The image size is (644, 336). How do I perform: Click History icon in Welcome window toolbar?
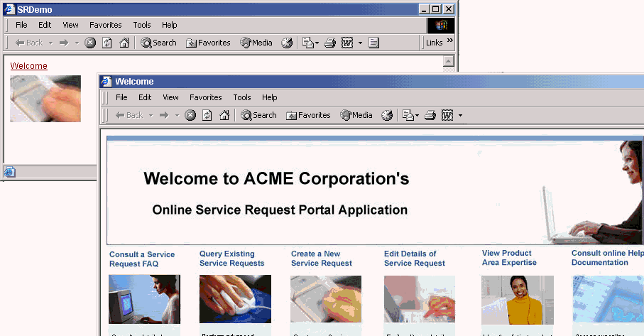(x=387, y=115)
